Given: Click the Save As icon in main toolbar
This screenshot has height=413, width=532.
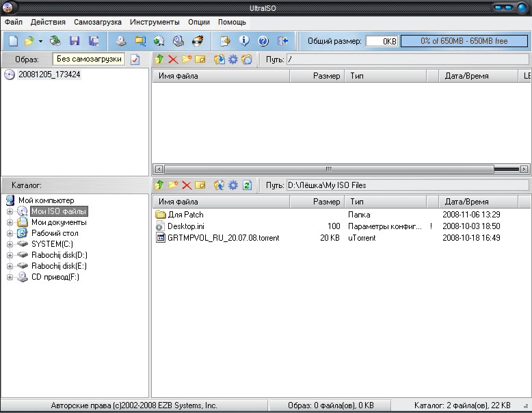Looking at the screenshot, I should pos(94,41).
